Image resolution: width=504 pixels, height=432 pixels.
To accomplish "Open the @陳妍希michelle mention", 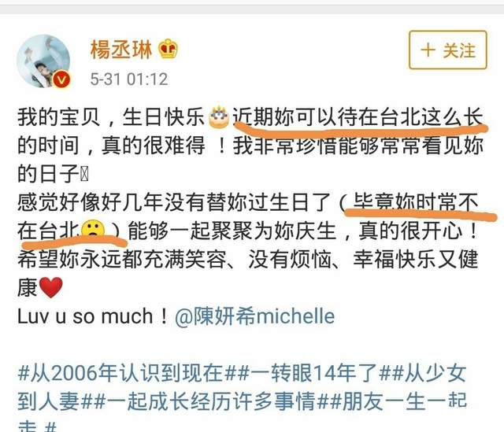I will [254, 316].
